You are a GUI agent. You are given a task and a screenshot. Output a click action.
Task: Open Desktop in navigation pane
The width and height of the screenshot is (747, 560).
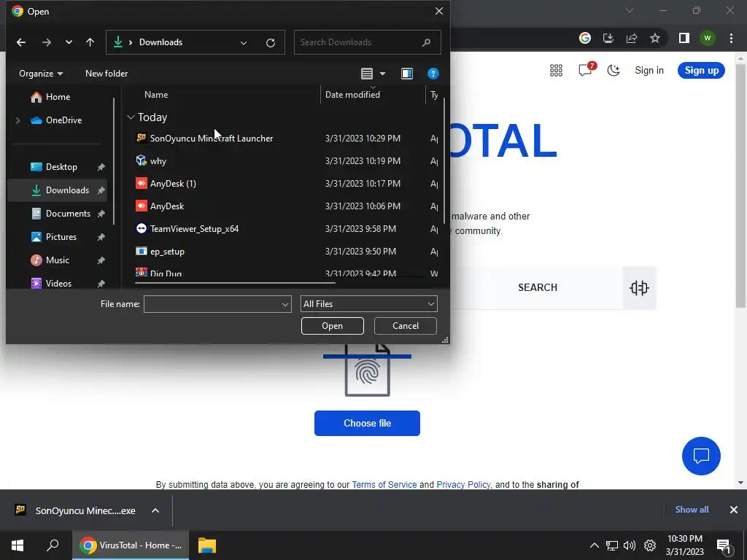(61, 167)
